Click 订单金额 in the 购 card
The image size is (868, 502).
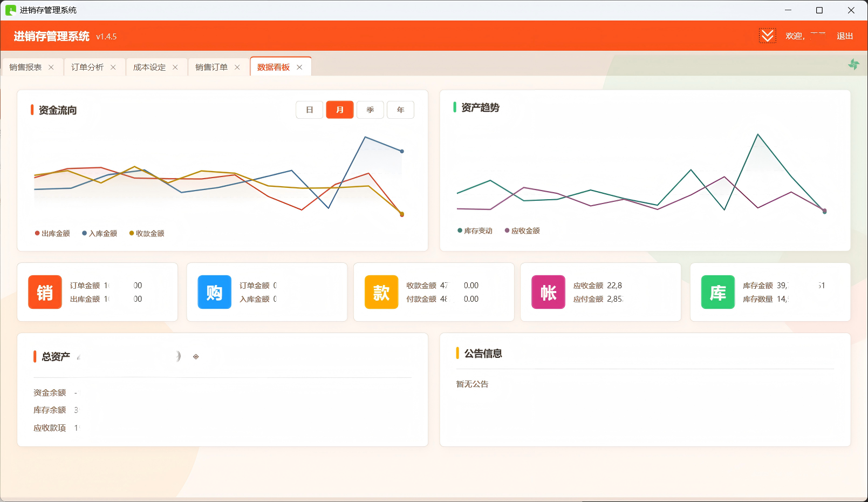255,286
